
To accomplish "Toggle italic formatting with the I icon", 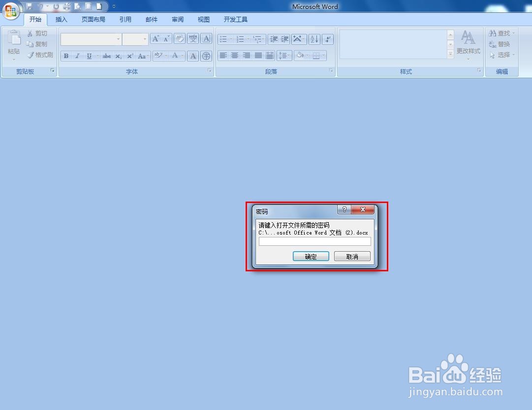I will tap(77, 56).
